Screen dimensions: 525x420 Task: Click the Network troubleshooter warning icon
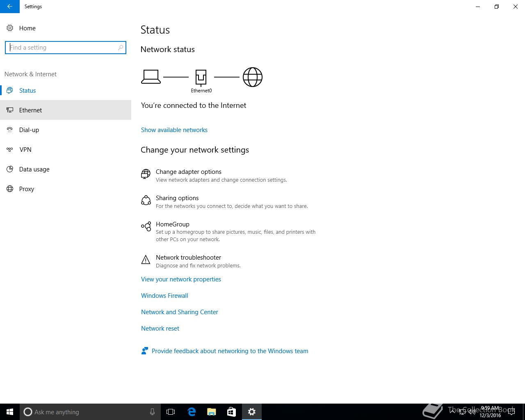[146, 260]
